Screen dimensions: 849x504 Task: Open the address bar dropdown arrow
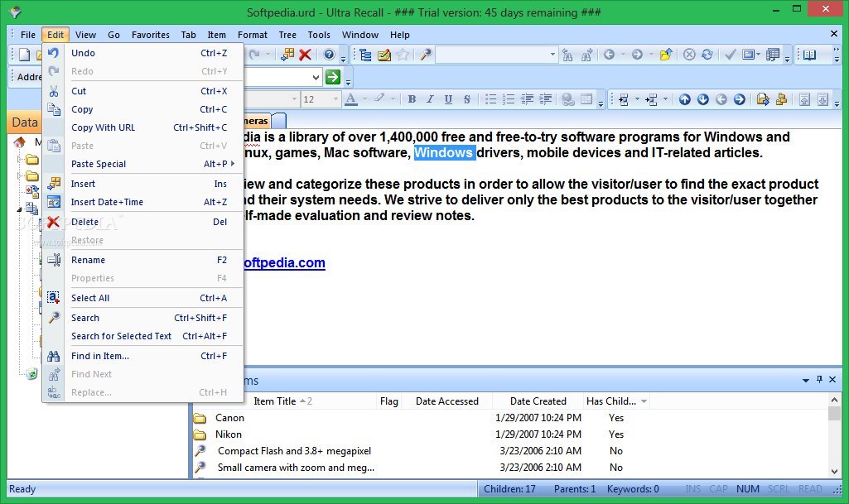tap(316, 77)
